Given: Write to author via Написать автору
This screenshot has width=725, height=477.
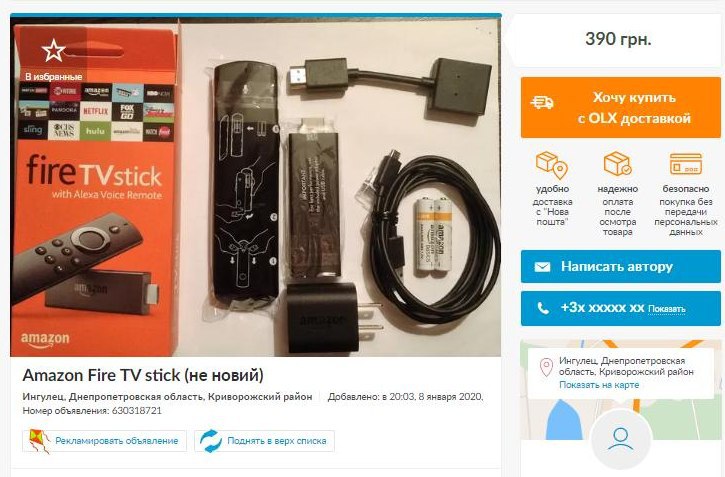Looking at the screenshot, I should [x=621, y=267].
